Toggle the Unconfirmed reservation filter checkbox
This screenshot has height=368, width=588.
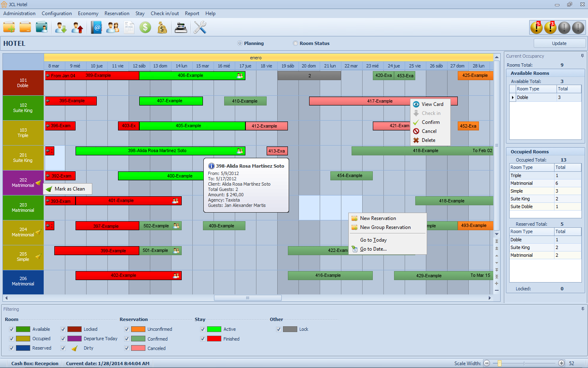click(x=127, y=329)
